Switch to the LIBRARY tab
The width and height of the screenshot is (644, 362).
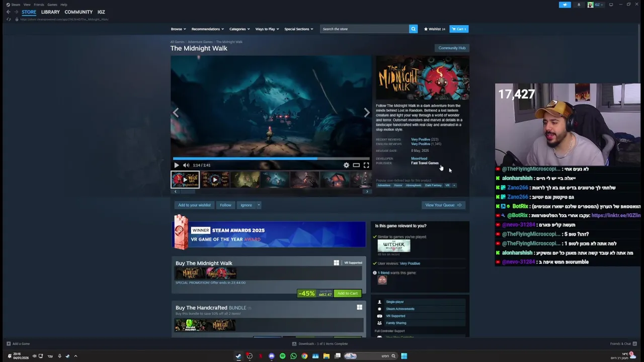coord(50,12)
